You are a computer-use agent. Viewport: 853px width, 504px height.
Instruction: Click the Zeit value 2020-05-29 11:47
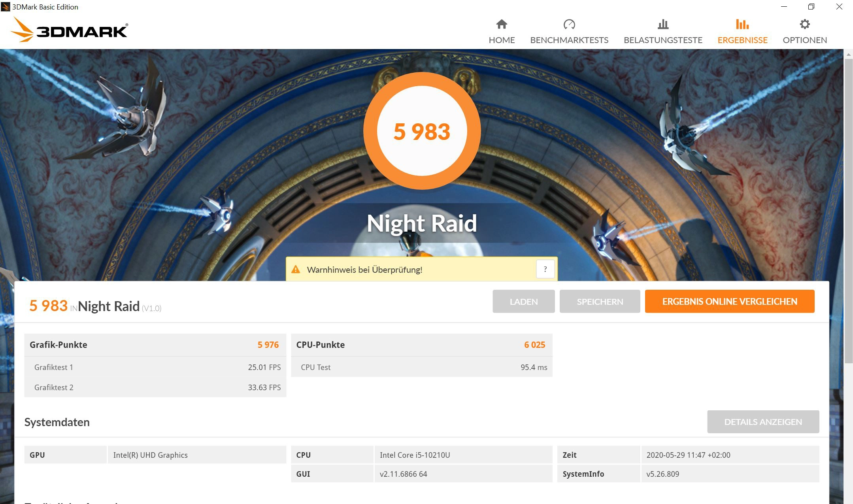pos(688,455)
